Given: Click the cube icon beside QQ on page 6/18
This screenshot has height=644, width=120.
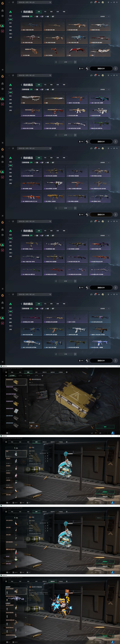Looking at the screenshot, I should tap(87, 287).
